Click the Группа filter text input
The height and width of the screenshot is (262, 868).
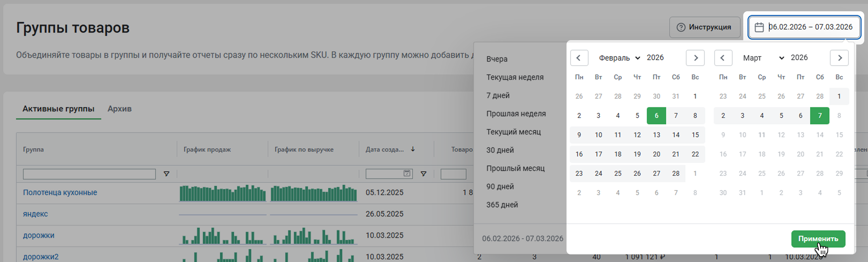tap(89, 174)
